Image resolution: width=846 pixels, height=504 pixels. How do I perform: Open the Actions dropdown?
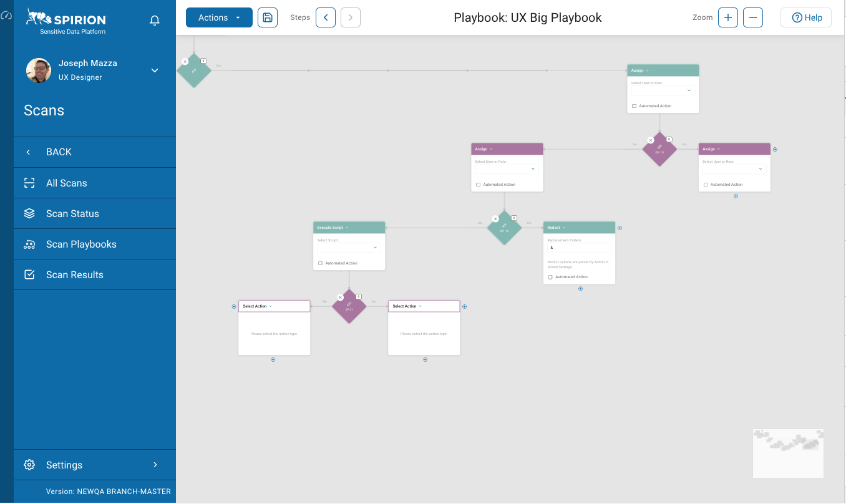pyautogui.click(x=219, y=17)
